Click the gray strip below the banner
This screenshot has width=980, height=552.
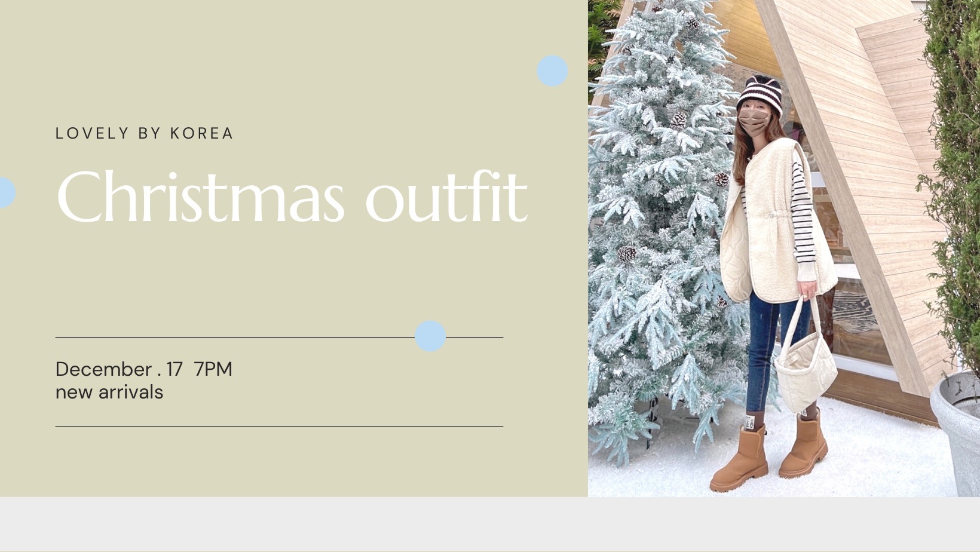(x=490, y=524)
